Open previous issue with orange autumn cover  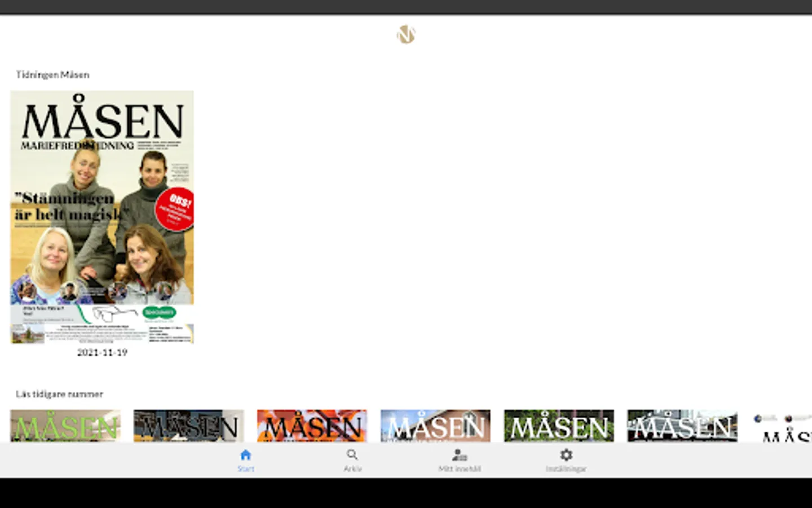(x=312, y=426)
